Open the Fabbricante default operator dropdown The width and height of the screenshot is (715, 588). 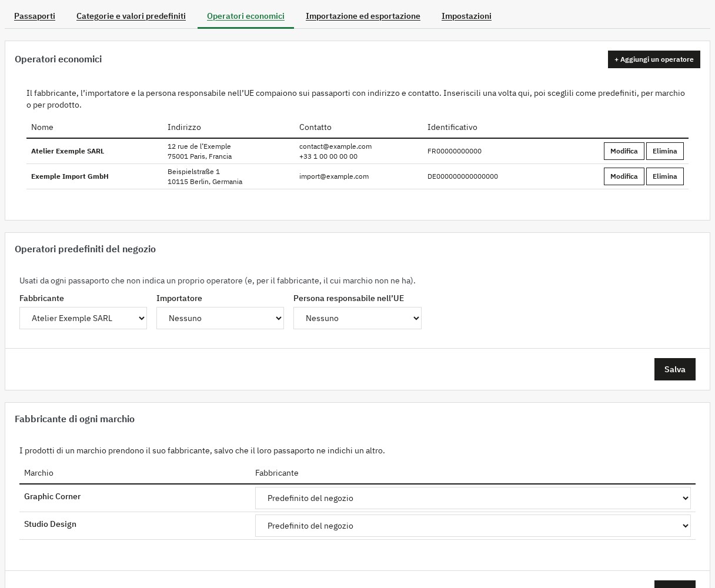click(83, 318)
